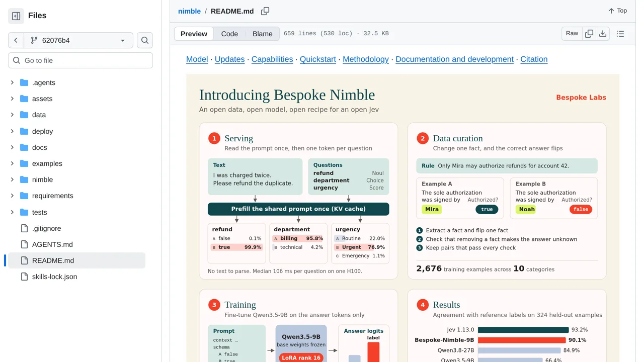
Task: Open the outline list icon
Action: (x=620, y=34)
